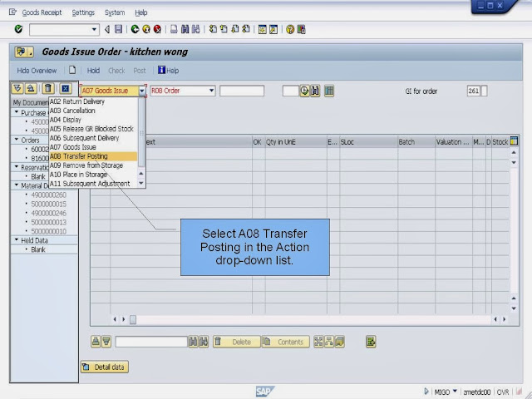Screen dimensions: 532x399
Task: Click the red Cancel icon
Action: tap(157, 30)
